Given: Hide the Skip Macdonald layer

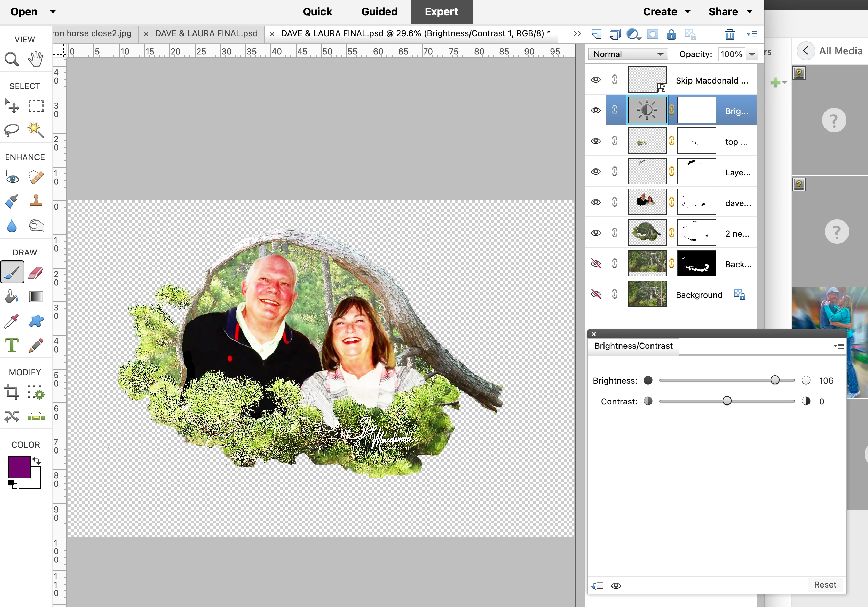Looking at the screenshot, I should (x=596, y=80).
